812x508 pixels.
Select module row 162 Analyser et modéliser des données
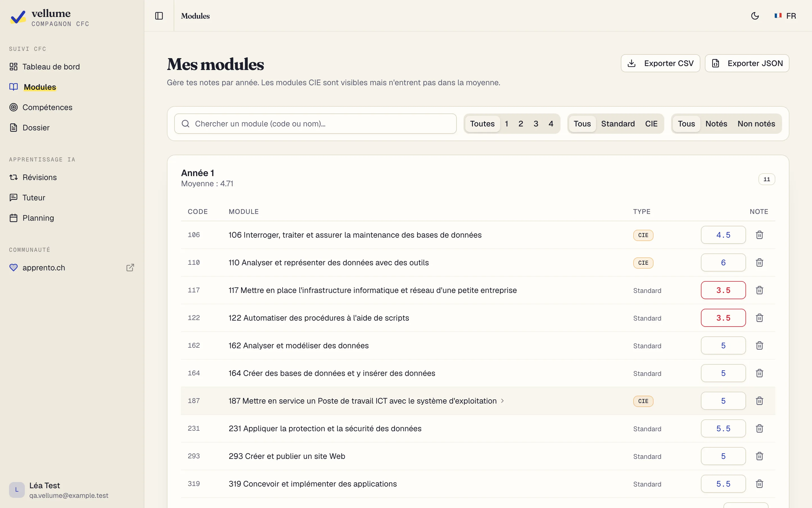tap(478, 345)
